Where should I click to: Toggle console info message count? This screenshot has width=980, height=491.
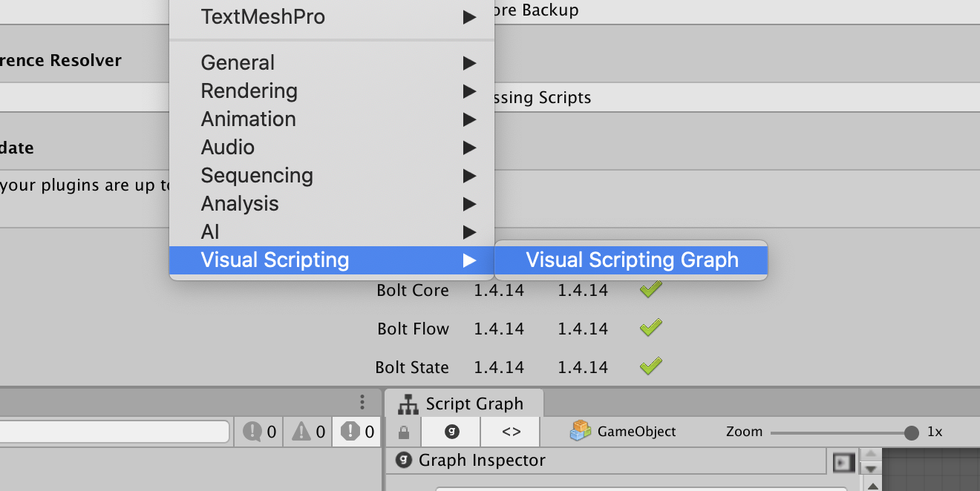click(260, 432)
